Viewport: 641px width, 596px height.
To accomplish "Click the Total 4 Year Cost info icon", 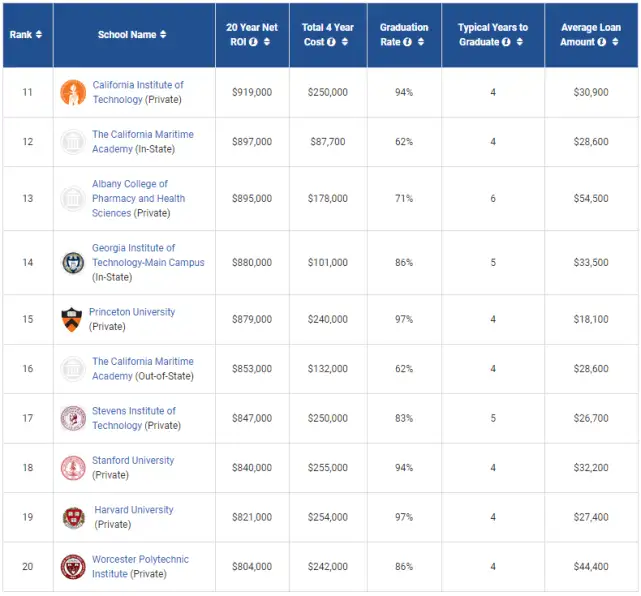I will pos(331,42).
